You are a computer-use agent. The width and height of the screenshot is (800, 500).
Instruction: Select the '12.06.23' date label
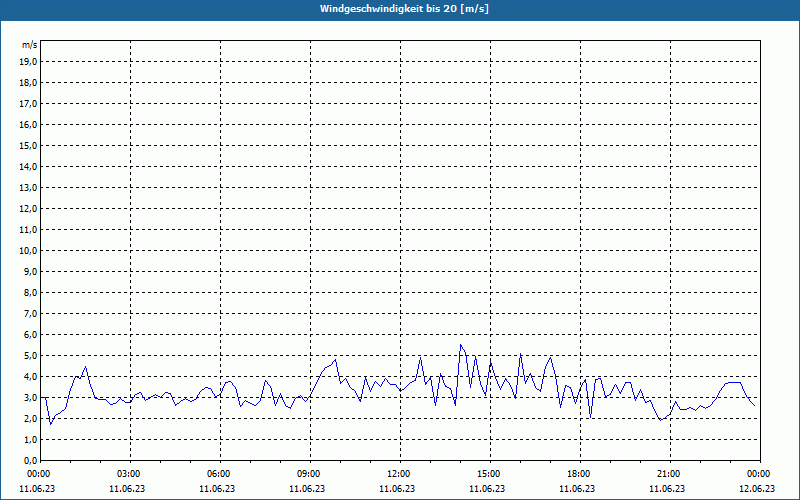(x=757, y=489)
